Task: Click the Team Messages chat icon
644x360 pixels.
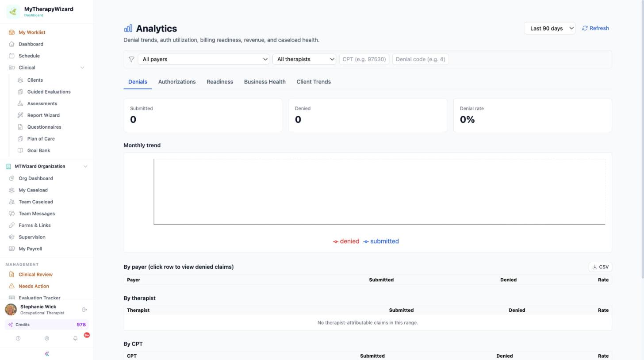Action: tap(11, 214)
